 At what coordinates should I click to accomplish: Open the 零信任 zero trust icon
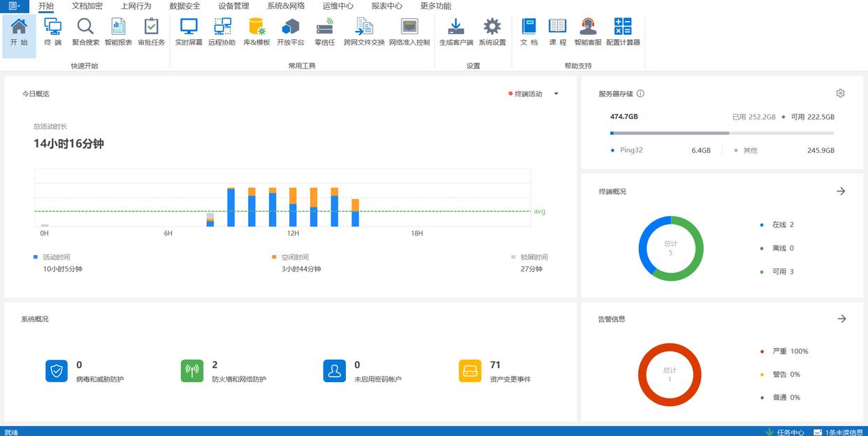[324, 32]
